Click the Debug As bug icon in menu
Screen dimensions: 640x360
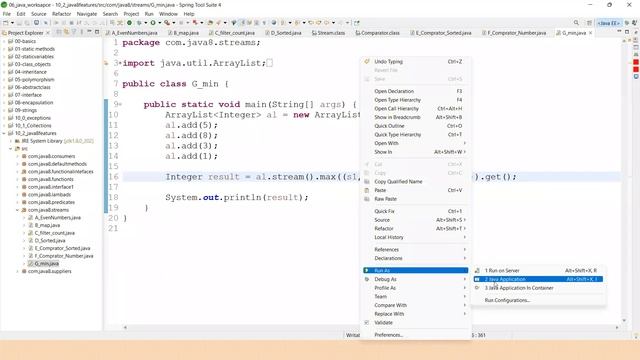(367, 279)
